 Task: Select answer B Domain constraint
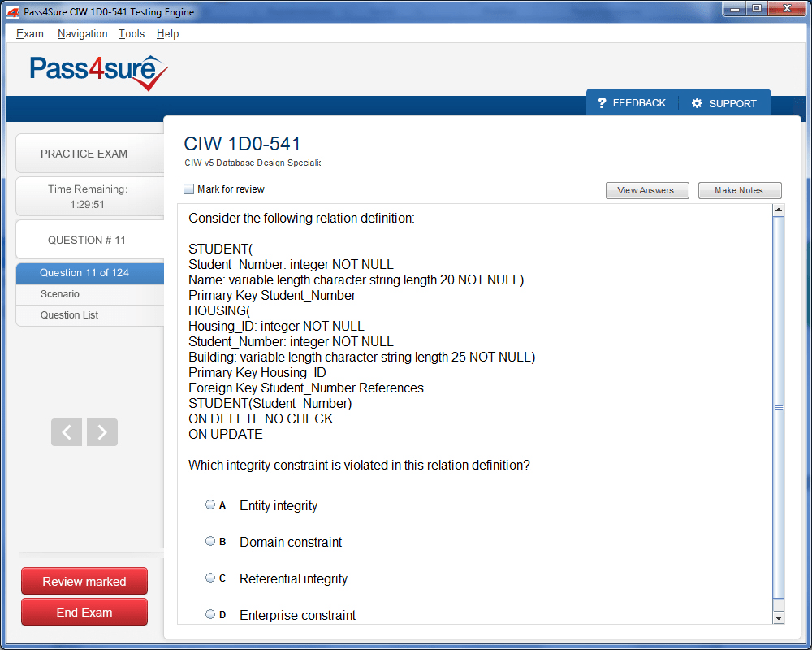[x=210, y=541]
